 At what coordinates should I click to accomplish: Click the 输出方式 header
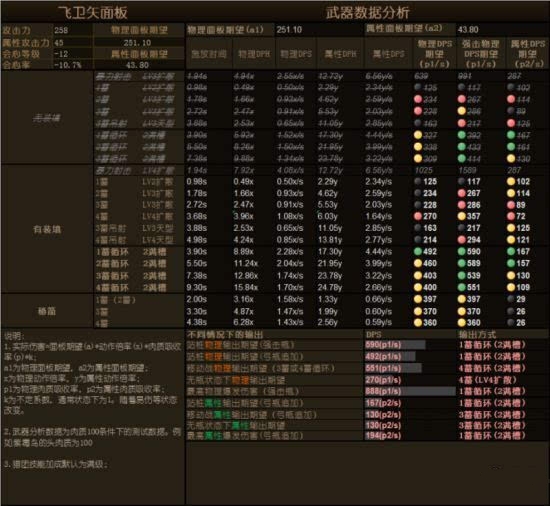coord(477,334)
